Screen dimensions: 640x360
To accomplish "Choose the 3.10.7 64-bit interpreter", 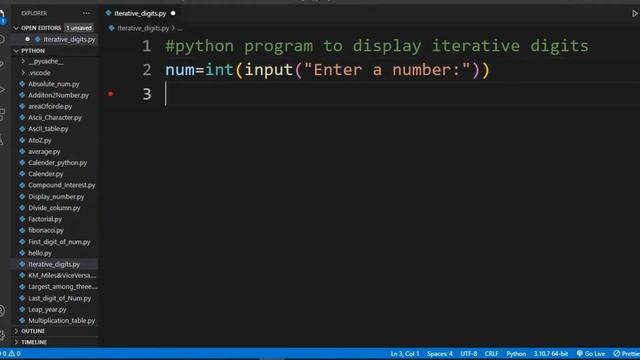I will (x=551, y=353).
